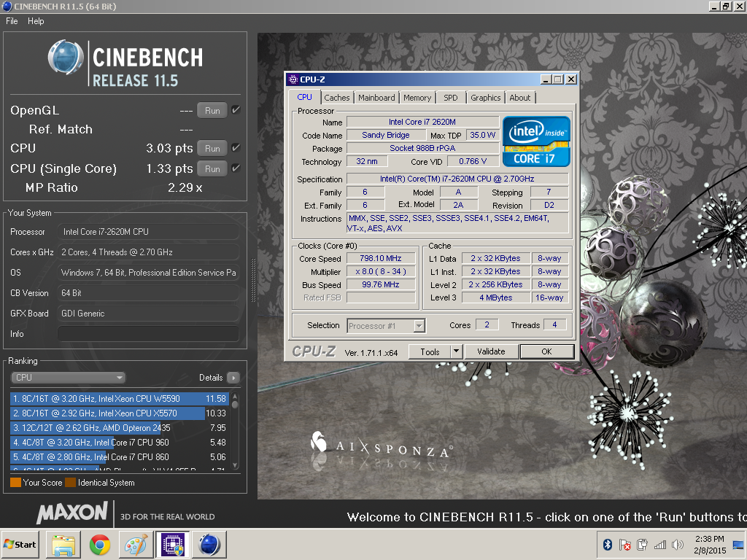Toggle the OpenGL test checkbox
The height and width of the screenshot is (560, 747).
[x=236, y=110]
